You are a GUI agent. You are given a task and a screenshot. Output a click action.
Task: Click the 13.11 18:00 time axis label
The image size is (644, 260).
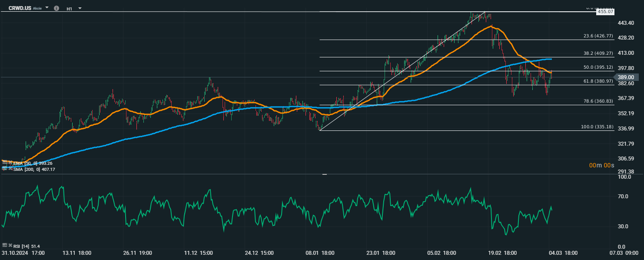(x=77, y=253)
